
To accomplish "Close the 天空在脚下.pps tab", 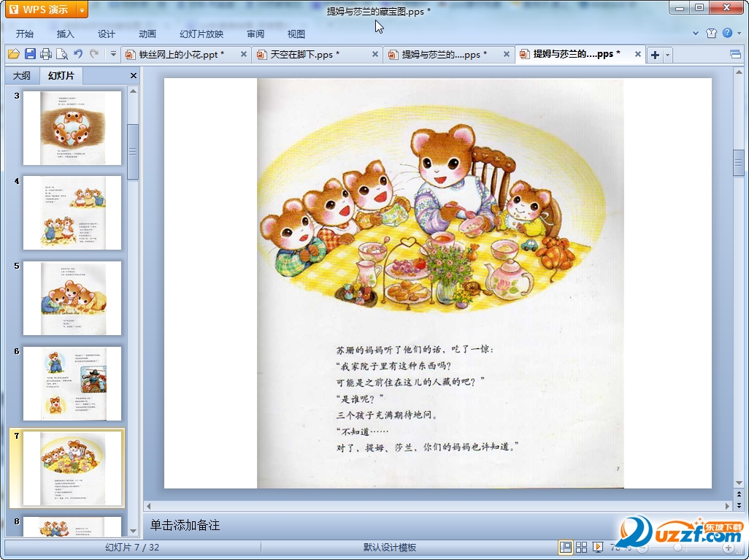I will coord(375,55).
